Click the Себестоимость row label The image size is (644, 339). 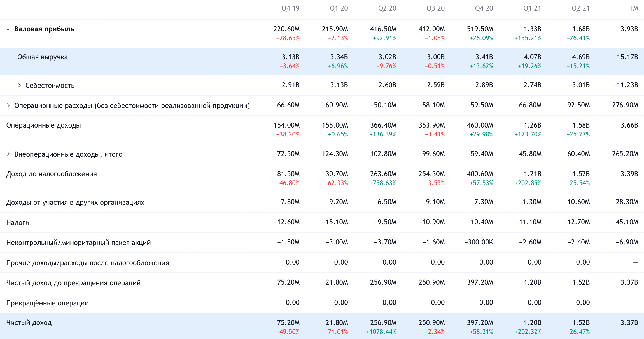point(50,85)
